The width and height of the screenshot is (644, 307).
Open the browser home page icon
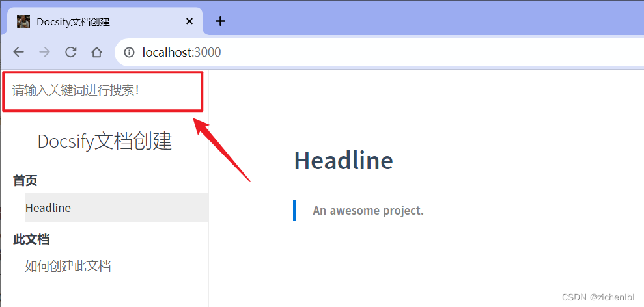pos(96,52)
